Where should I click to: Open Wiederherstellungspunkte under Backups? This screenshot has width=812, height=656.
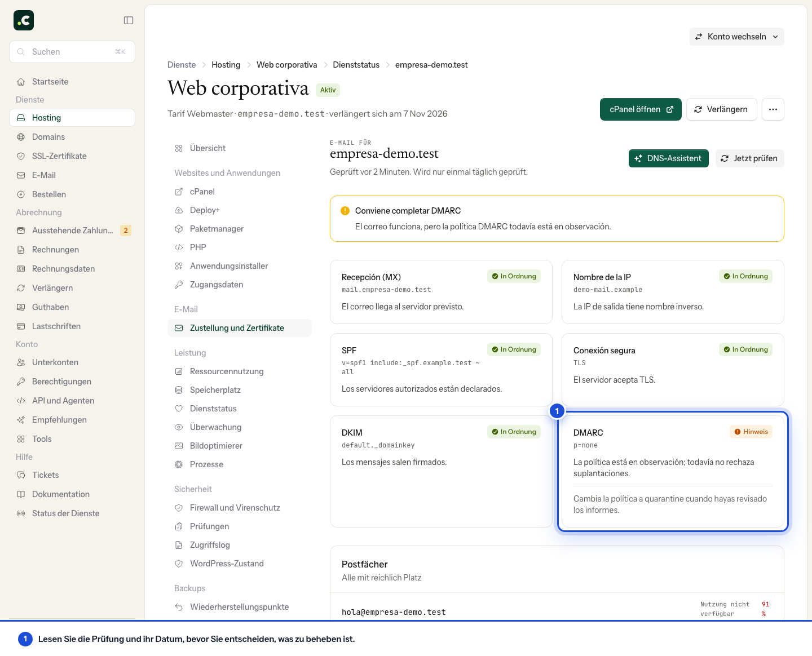(240, 607)
